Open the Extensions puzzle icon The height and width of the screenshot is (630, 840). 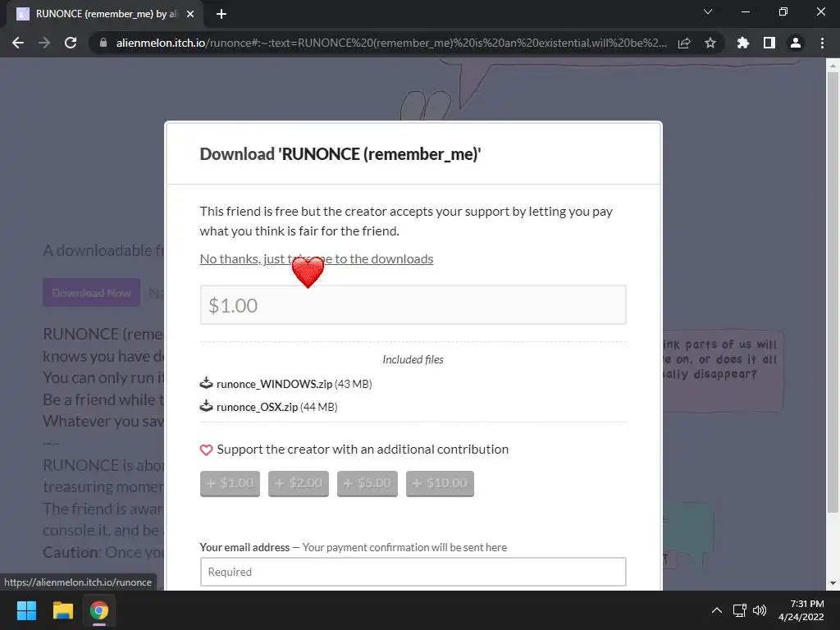pyautogui.click(x=743, y=43)
